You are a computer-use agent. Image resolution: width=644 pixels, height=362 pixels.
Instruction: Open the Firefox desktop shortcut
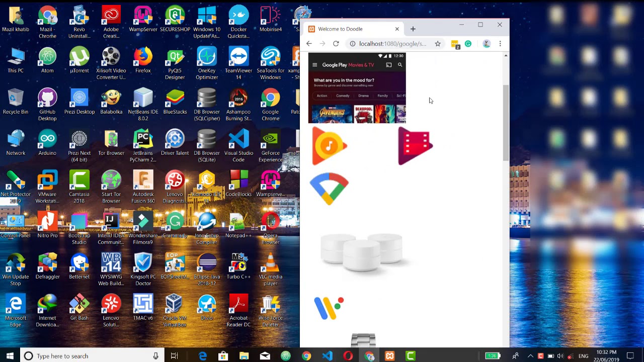tap(143, 60)
